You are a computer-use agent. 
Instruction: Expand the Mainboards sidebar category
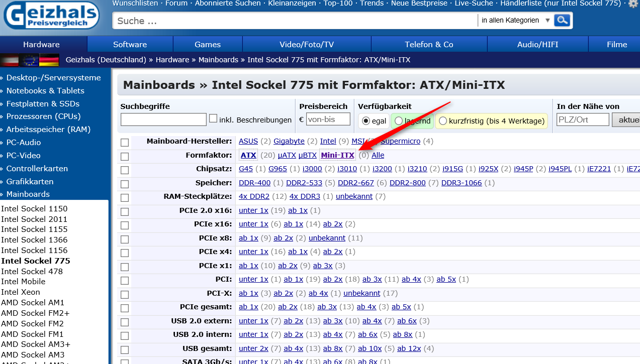pyautogui.click(x=28, y=194)
